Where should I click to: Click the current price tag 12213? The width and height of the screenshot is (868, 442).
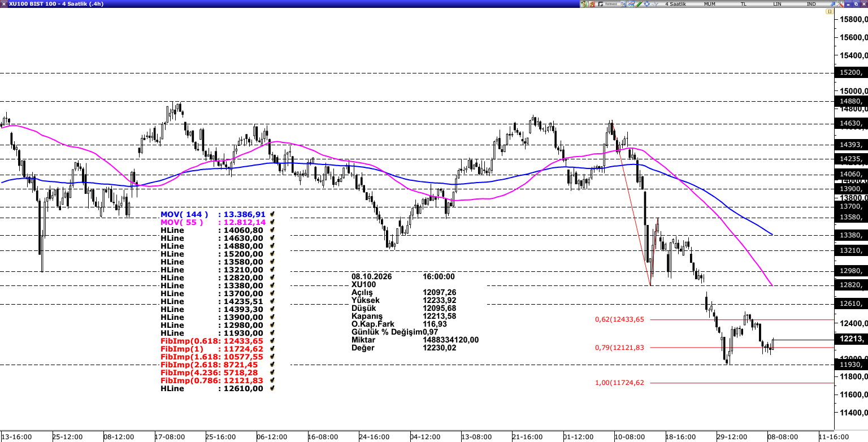851,339
